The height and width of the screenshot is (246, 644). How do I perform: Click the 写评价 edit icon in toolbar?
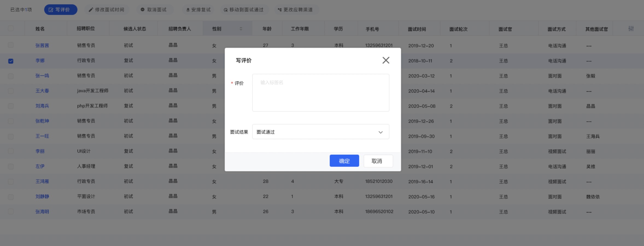coord(51,10)
